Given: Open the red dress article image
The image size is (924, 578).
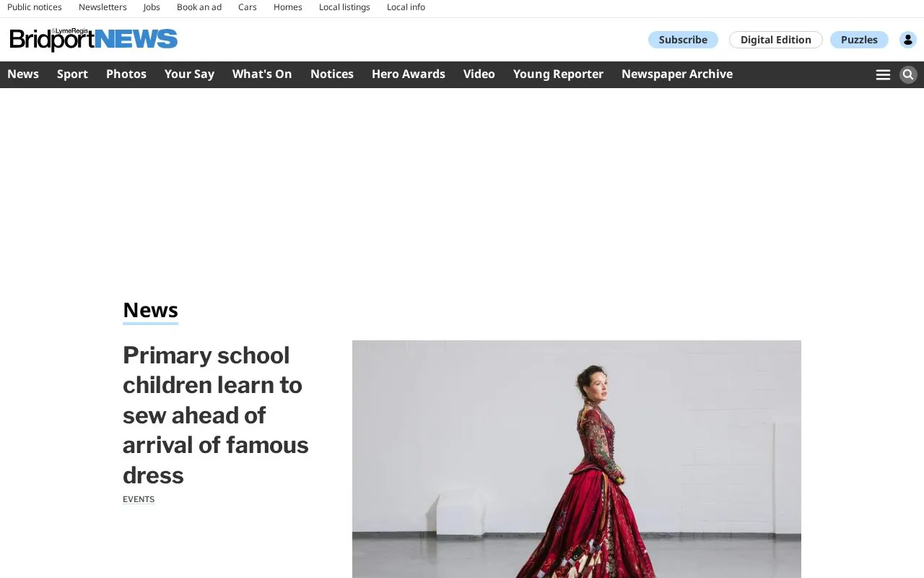Looking at the screenshot, I should click(577, 459).
